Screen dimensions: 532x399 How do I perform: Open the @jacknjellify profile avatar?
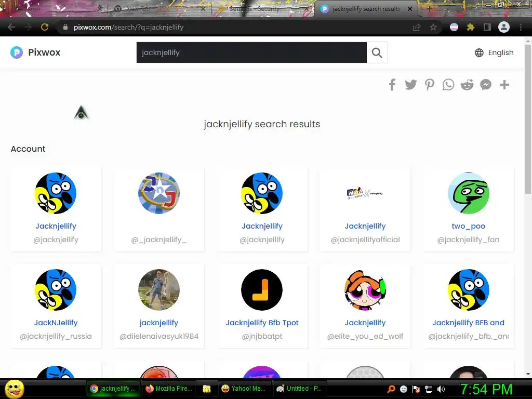point(56,193)
